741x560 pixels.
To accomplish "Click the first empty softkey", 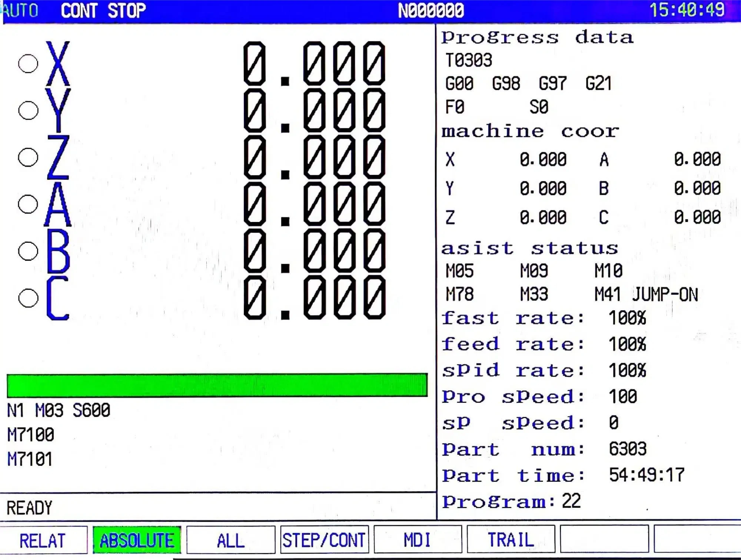I will click(x=604, y=540).
